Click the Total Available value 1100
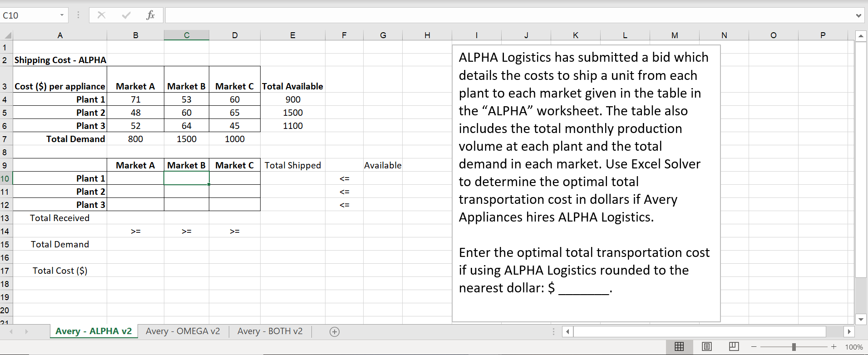This screenshot has width=868, height=355. (x=293, y=126)
